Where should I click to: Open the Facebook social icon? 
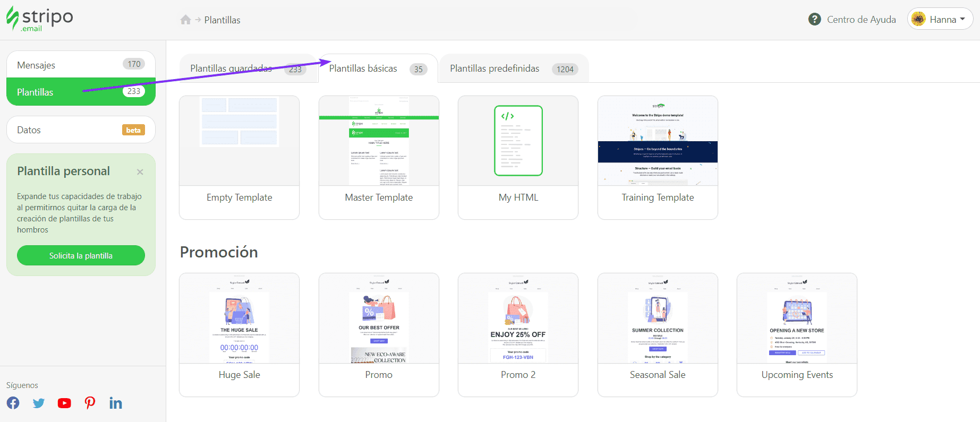(x=13, y=403)
